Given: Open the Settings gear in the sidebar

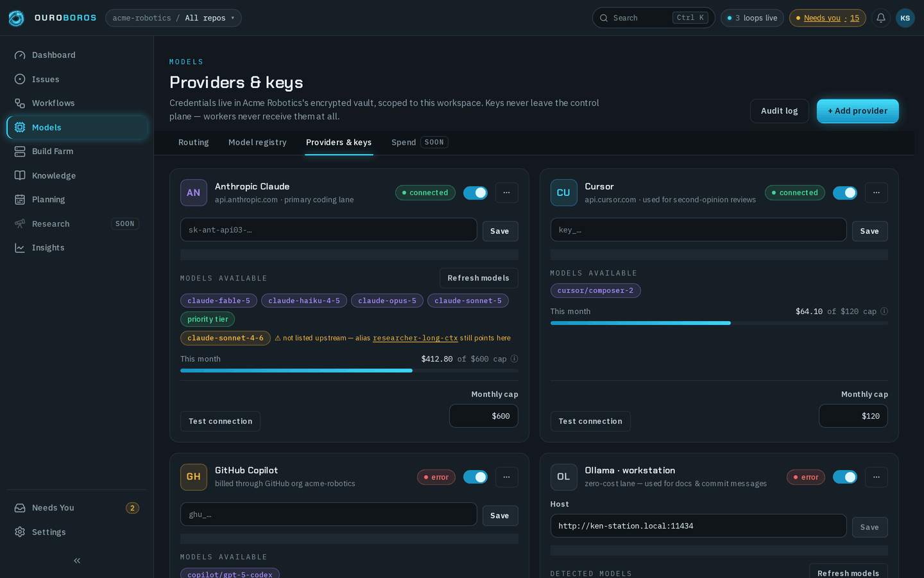Looking at the screenshot, I should click(20, 532).
